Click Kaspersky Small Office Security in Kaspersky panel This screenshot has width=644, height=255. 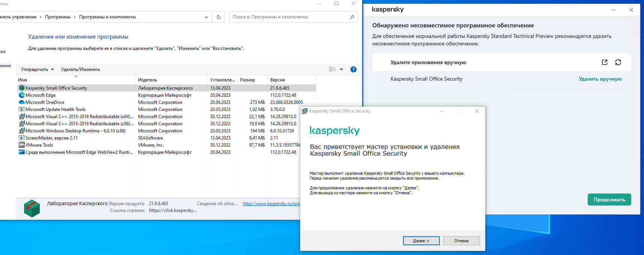pos(427,79)
